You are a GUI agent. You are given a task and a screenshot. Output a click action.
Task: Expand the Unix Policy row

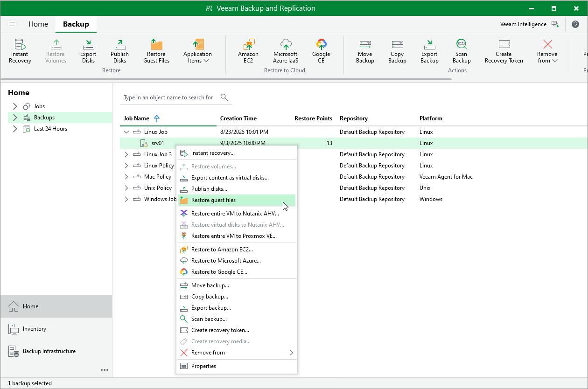click(126, 188)
